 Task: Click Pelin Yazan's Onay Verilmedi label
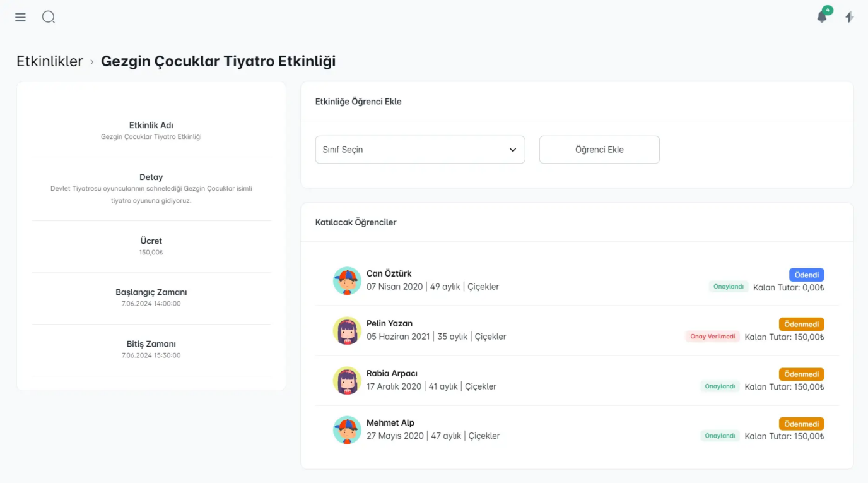[x=712, y=337]
